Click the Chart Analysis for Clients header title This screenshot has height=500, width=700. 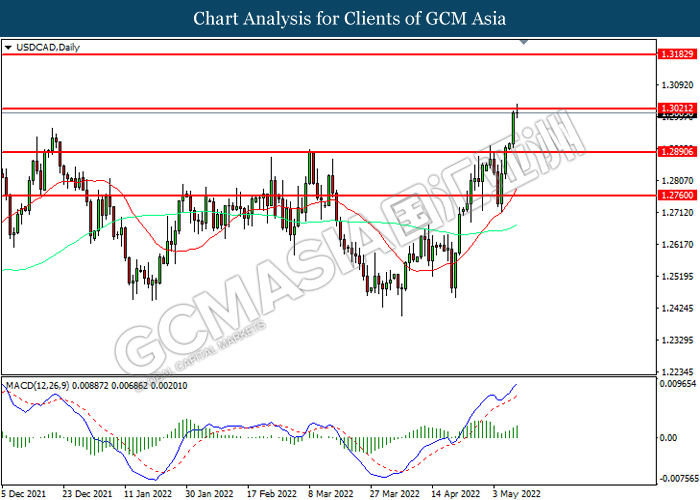click(350, 19)
